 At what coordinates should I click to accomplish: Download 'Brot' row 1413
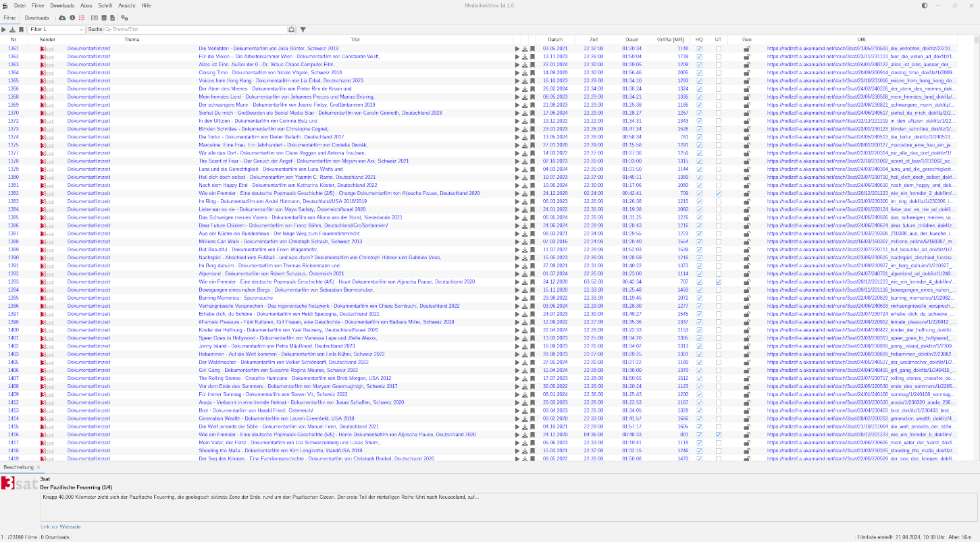pos(525,410)
